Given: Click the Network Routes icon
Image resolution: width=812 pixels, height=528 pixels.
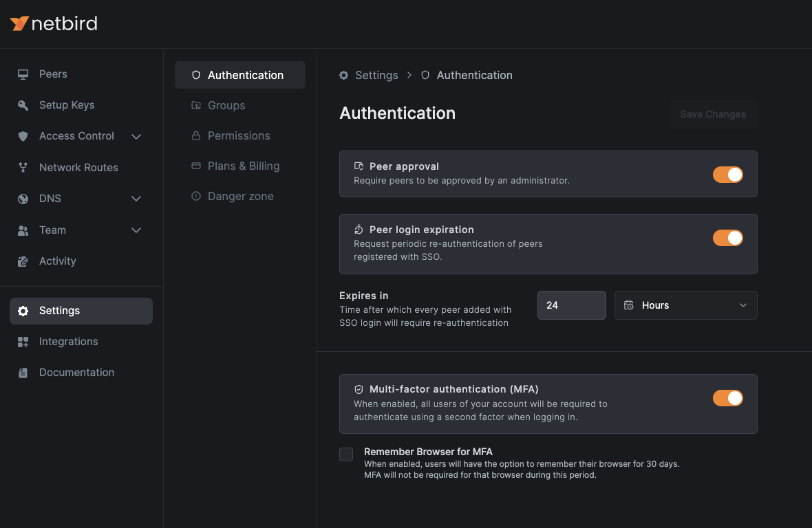Looking at the screenshot, I should pos(23,167).
